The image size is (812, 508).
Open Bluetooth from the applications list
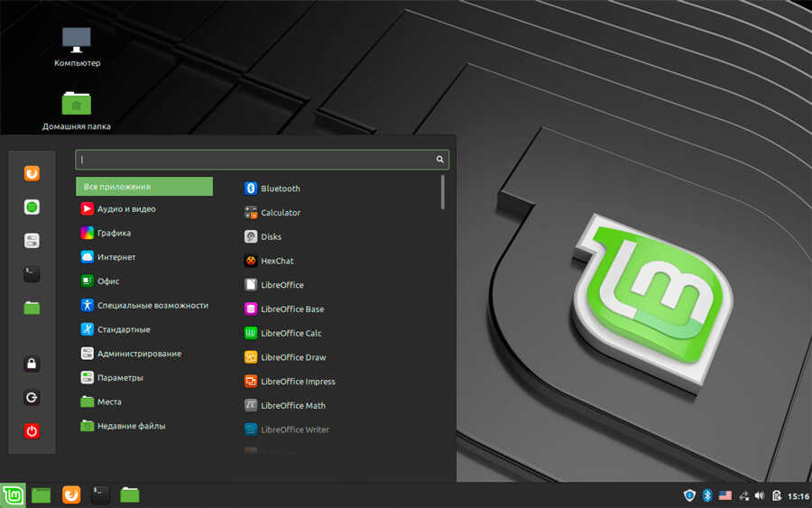pos(280,189)
